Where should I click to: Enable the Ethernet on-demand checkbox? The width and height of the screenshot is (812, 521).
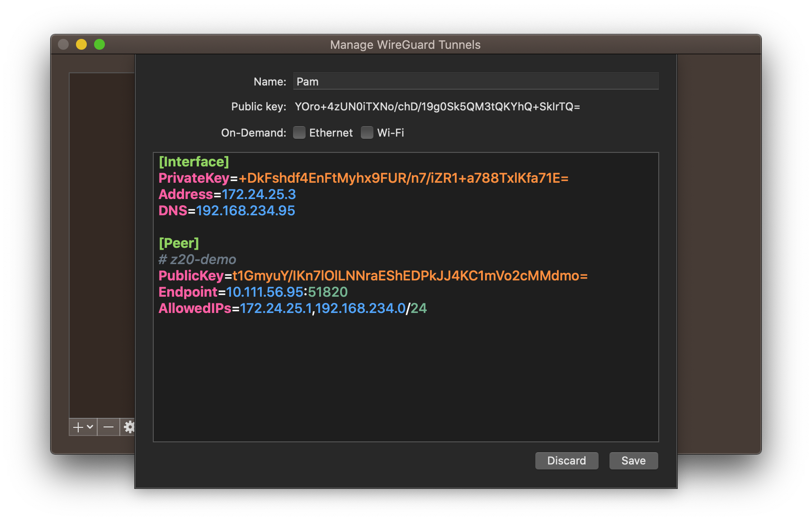(299, 133)
